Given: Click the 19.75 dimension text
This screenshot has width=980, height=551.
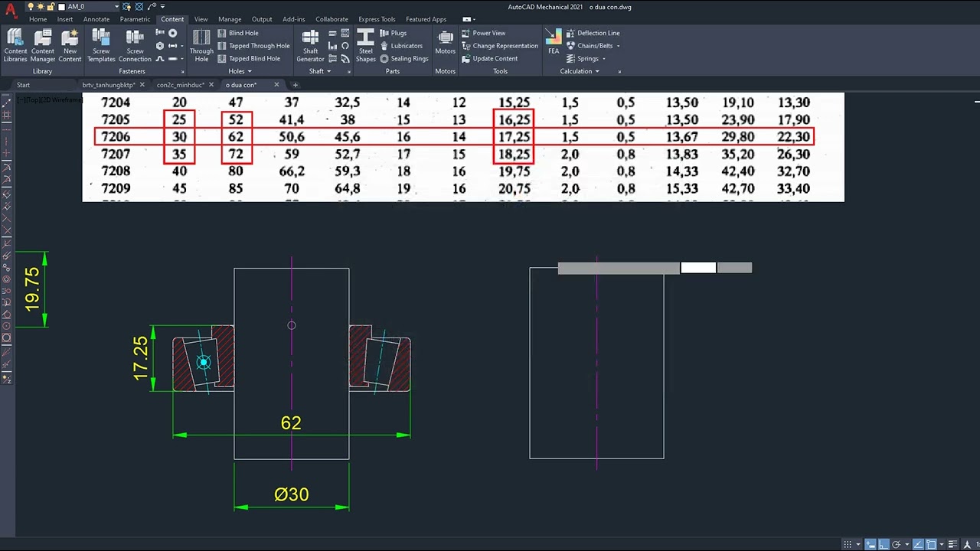Looking at the screenshot, I should 32,289.
